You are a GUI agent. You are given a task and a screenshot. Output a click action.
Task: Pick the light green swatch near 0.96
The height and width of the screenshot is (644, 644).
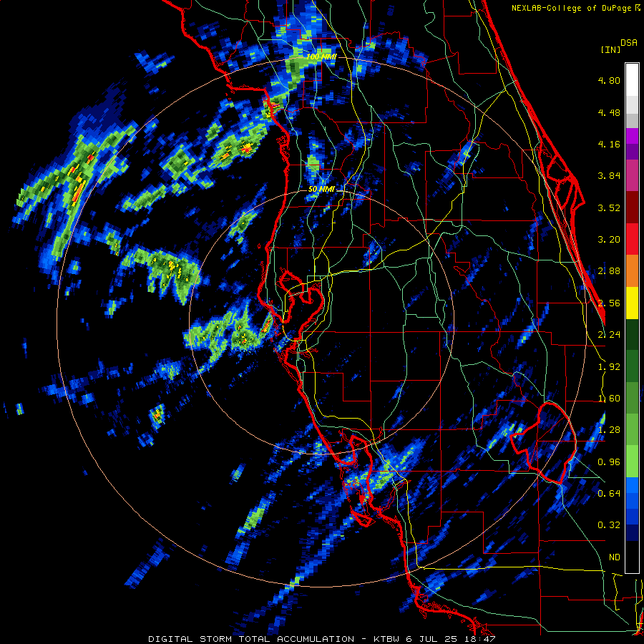click(632, 462)
